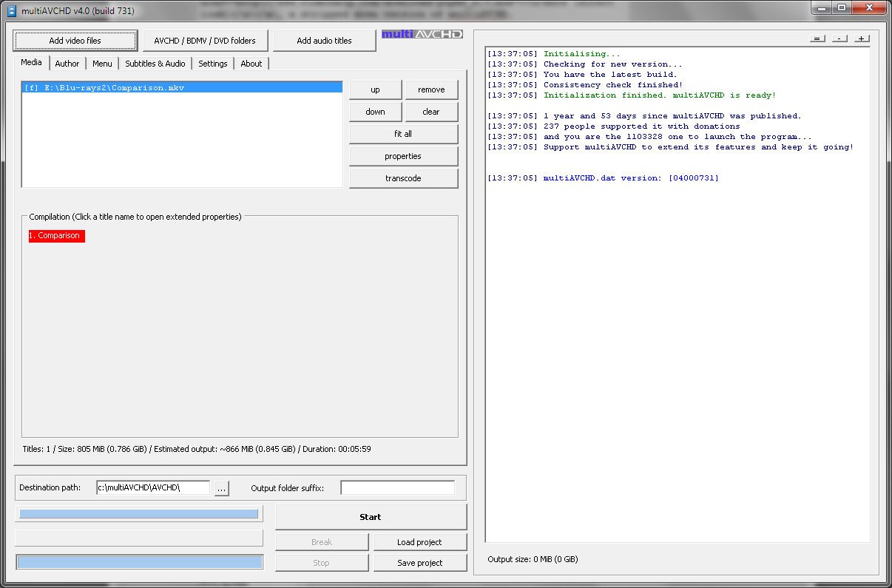Select Comparison.mkv in the media list
892x588 pixels.
click(183, 87)
